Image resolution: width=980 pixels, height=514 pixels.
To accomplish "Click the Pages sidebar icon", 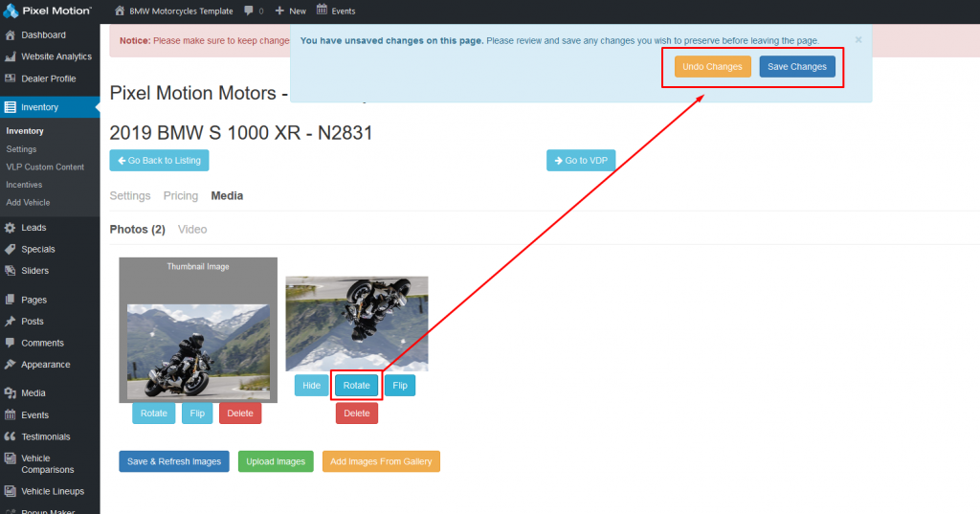I will click(10, 300).
